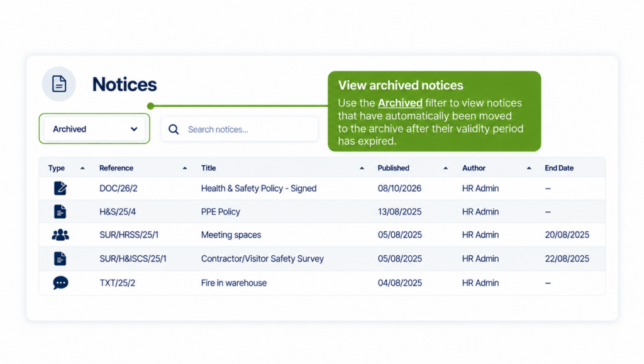The image size is (644, 364).
Task: Click HR Admin author in the Fire in warehouse row
Action: pos(480,283)
